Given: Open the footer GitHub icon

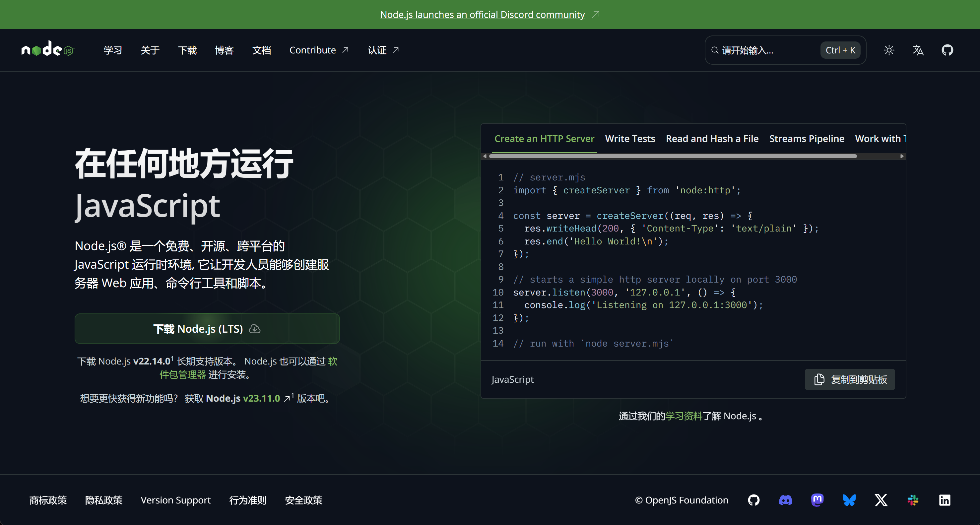Looking at the screenshot, I should pyautogui.click(x=753, y=500).
